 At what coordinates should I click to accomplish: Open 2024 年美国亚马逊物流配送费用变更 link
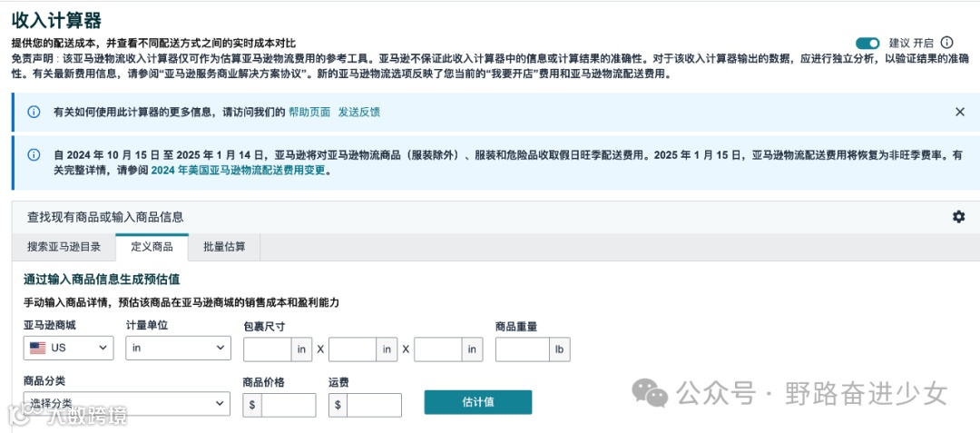click(x=239, y=170)
